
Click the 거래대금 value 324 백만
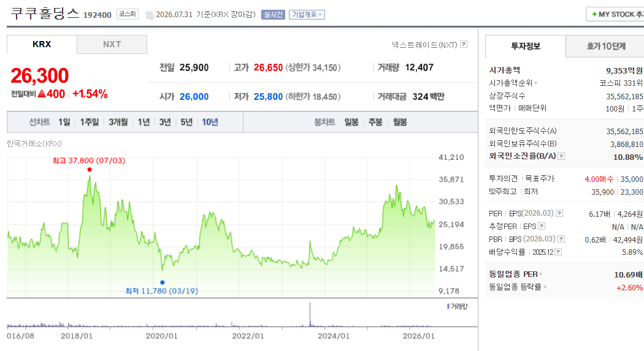tap(428, 97)
